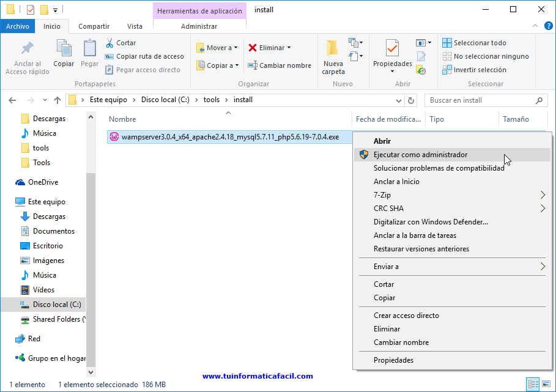Switch to large icons view in status bar
Viewport: 556px width, 392px height.
click(x=546, y=384)
